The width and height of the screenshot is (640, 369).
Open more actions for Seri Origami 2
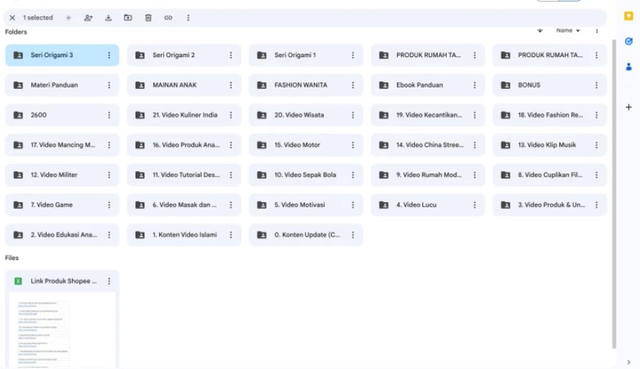click(x=231, y=55)
